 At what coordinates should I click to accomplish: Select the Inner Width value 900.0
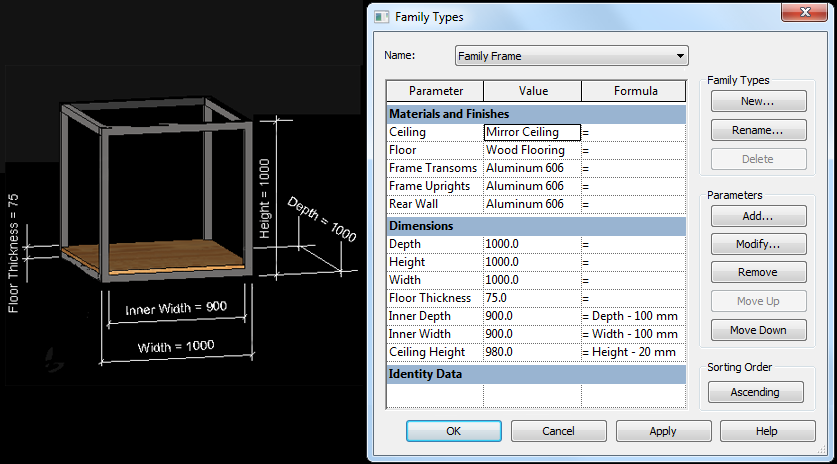coord(532,334)
